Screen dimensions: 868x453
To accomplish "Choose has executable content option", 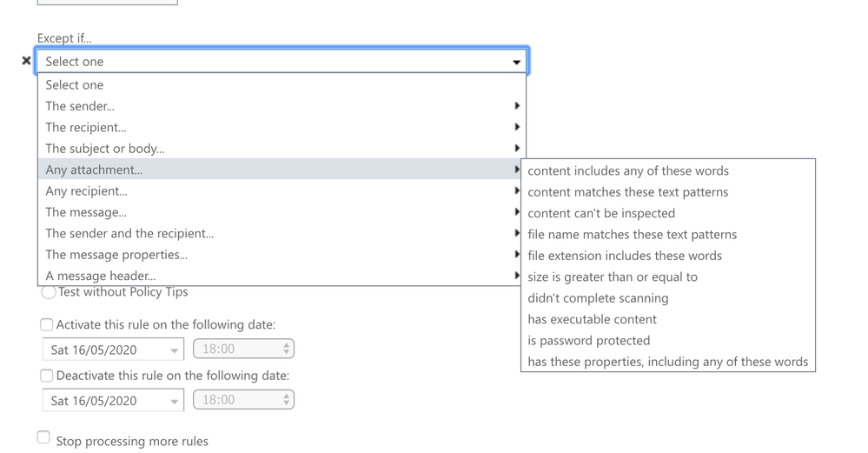I will (593, 319).
